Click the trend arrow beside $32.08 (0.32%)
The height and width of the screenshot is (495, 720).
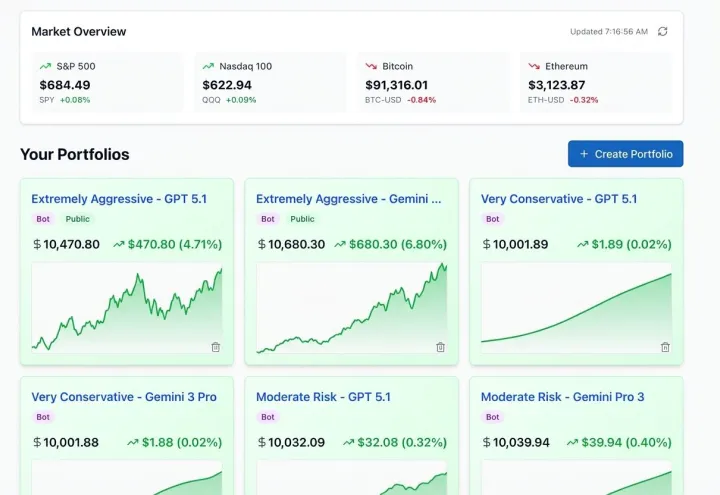coord(349,443)
